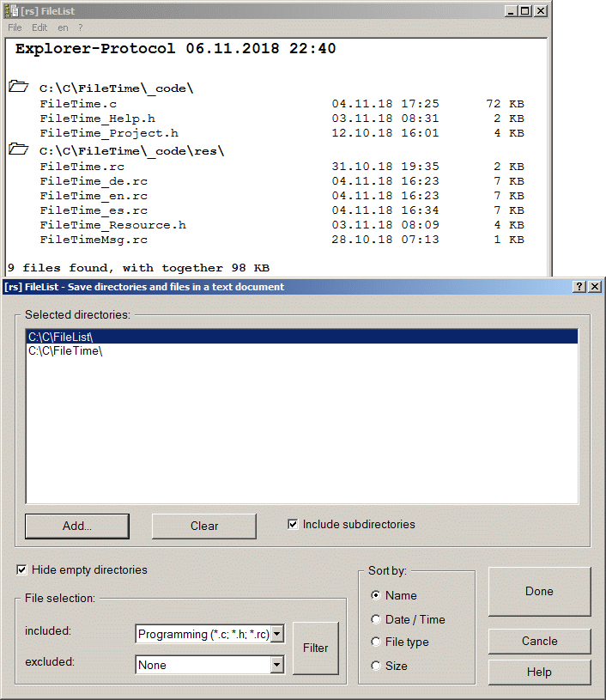This screenshot has height=700, width=606.
Task: Click the Done button
Action: pyautogui.click(x=540, y=591)
